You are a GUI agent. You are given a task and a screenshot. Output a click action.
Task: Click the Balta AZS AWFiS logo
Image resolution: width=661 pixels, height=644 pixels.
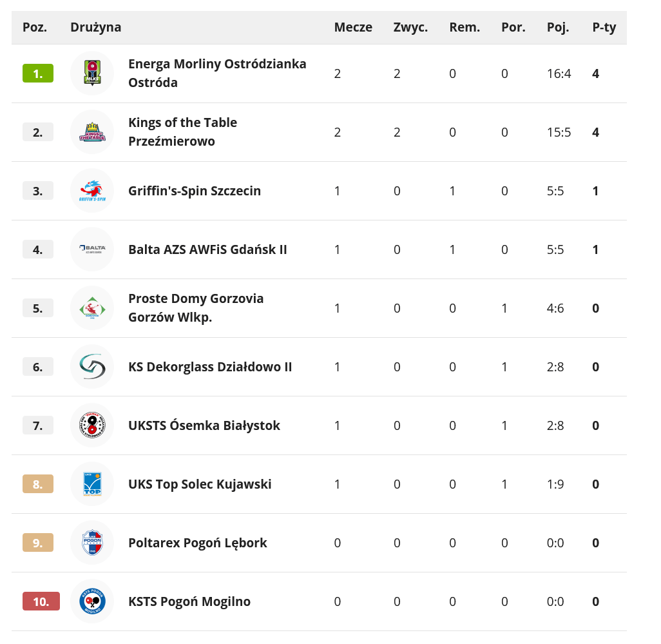coord(92,249)
